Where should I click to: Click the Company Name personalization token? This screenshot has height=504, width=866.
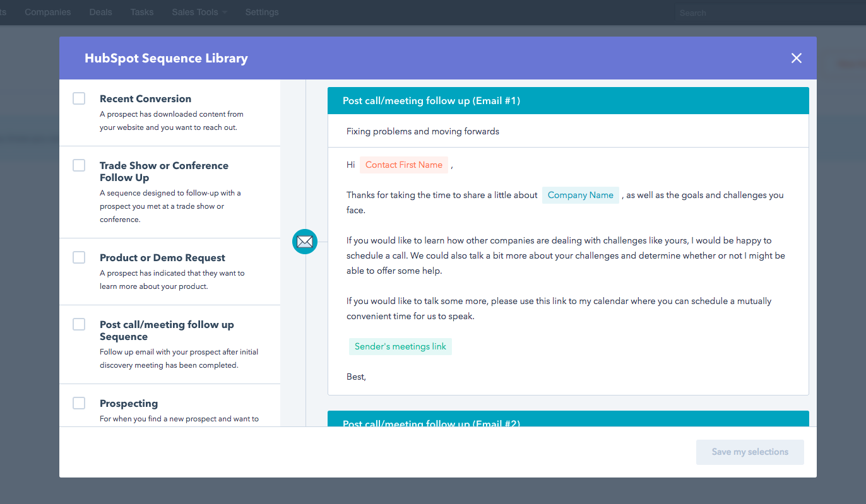pyautogui.click(x=580, y=195)
